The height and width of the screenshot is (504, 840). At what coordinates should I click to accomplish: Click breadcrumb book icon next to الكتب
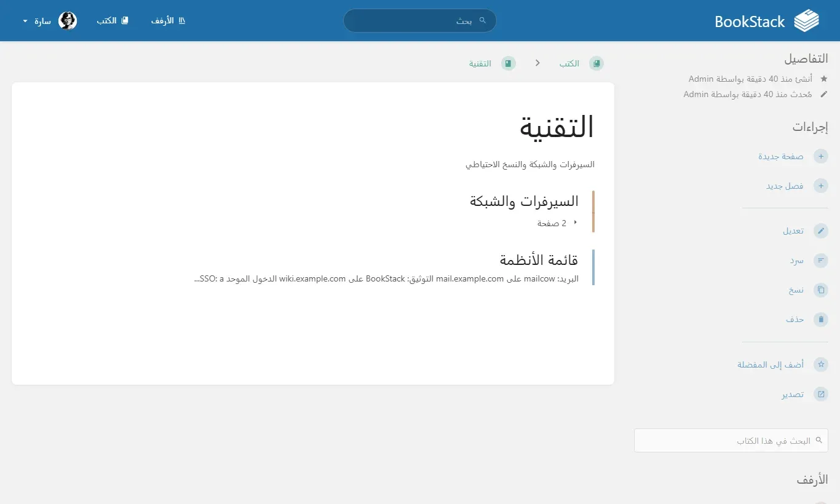coord(596,63)
